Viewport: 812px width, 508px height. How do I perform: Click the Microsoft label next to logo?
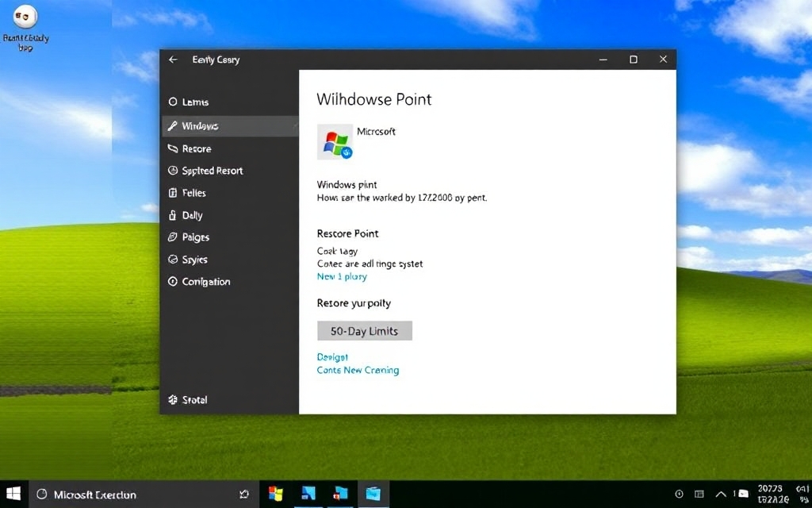pos(376,132)
